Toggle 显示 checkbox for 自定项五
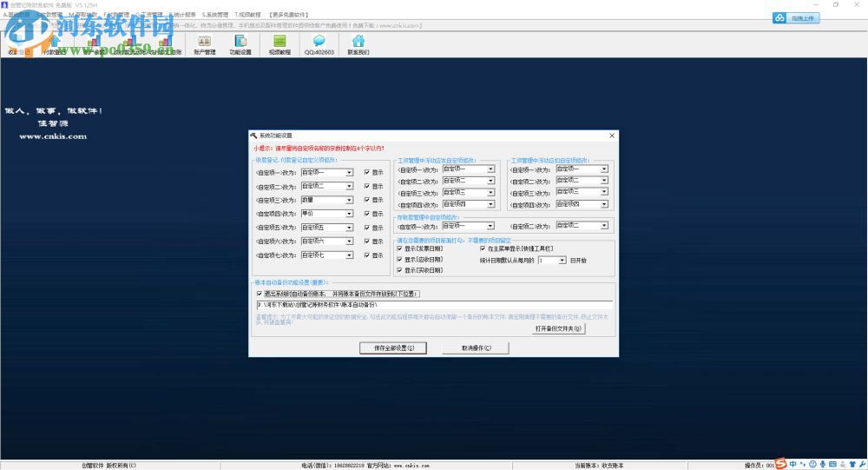This screenshot has width=868, height=470. pyautogui.click(x=367, y=228)
